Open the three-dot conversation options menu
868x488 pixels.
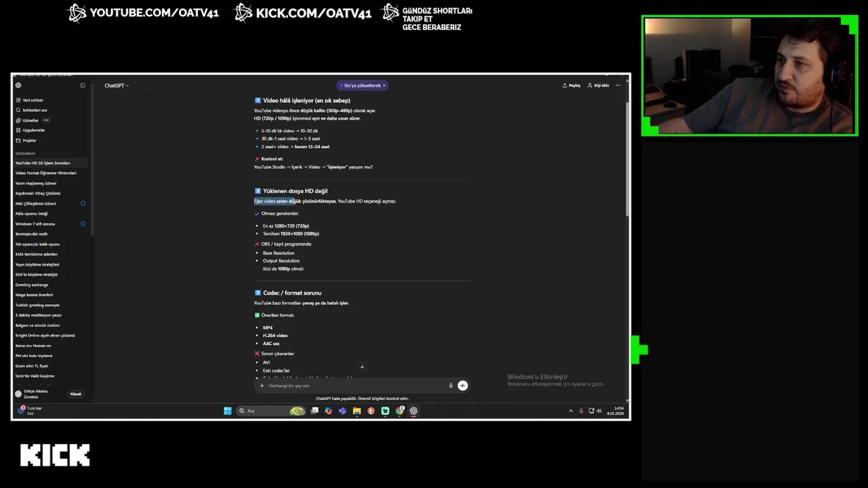pyautogui.click(x=618, y=85)
